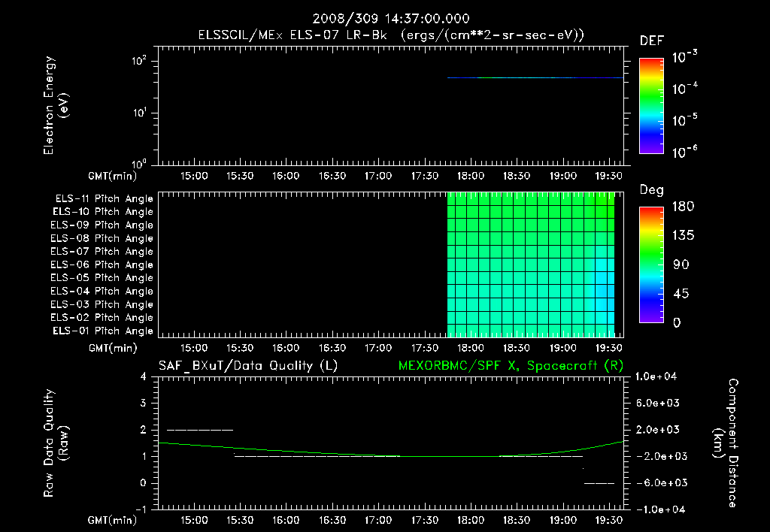Click 18:00 time tick under the energy spectrogram
The image size is (770, 532).
coord(471,176)
